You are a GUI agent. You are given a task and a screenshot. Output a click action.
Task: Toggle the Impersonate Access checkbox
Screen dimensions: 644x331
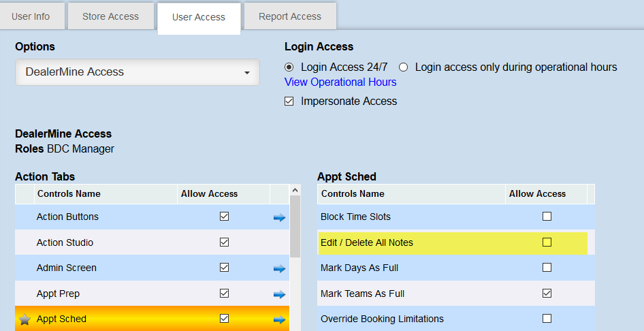pyautogui.click(x=289, y=101)
